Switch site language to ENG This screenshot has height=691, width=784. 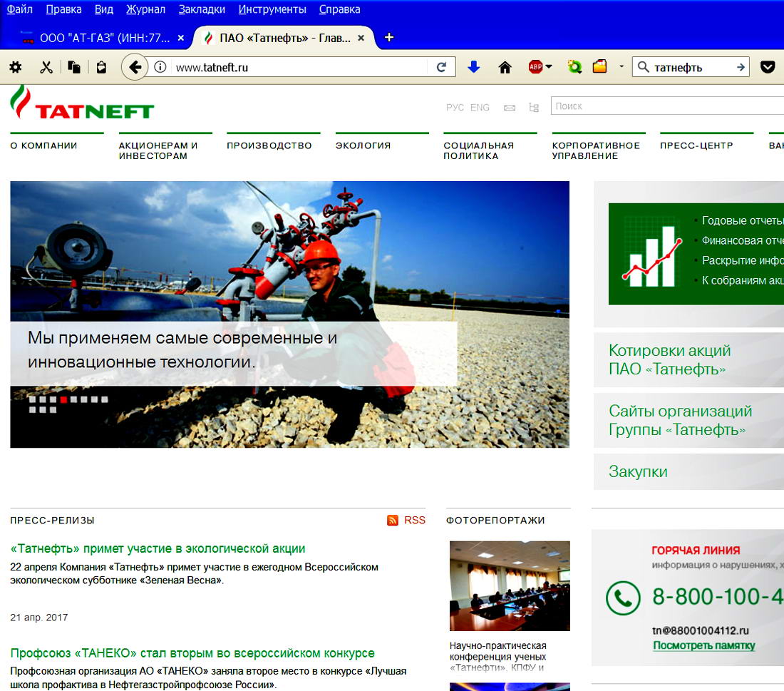tap(480, 108)
